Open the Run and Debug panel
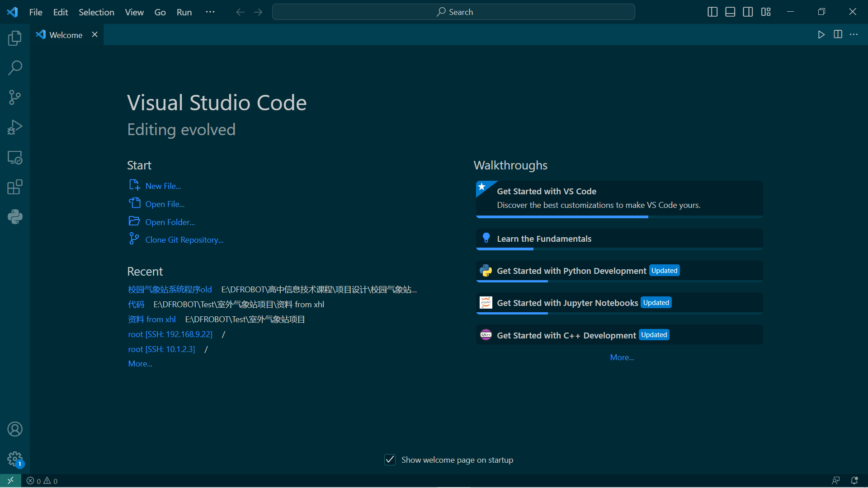 (15, 127)
